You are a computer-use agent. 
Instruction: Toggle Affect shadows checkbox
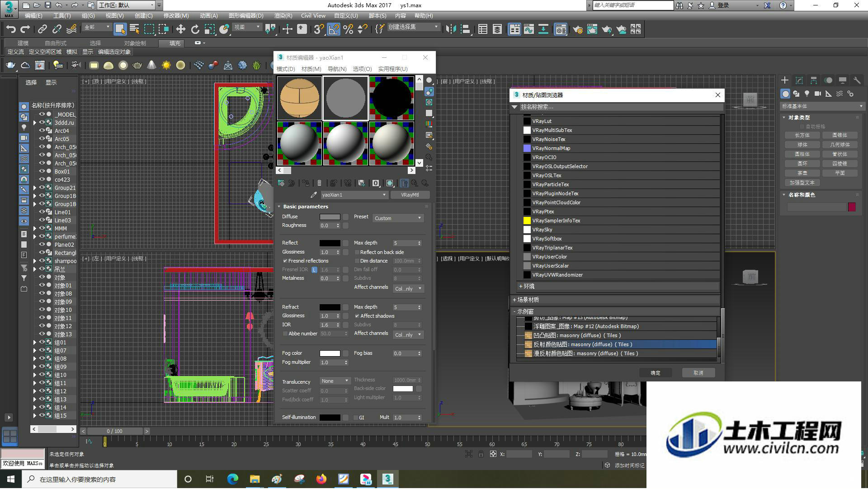click(x=357, y=316)
